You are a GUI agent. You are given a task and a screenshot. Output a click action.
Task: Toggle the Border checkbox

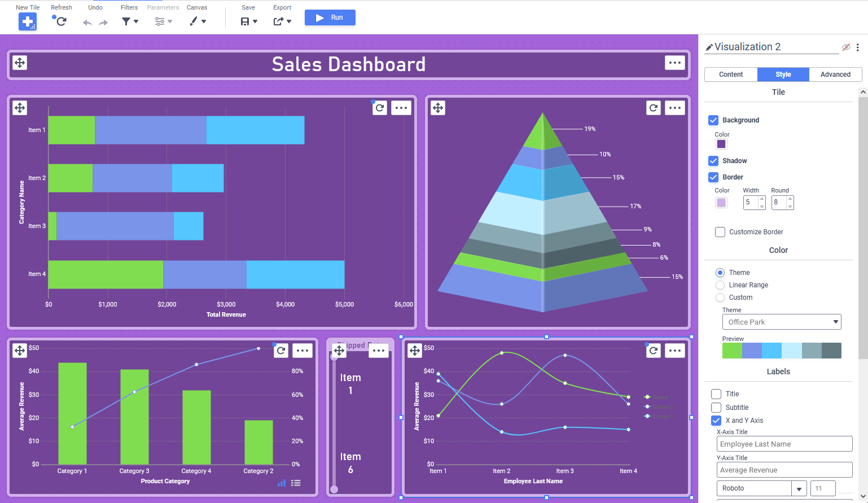pos(713,177)
